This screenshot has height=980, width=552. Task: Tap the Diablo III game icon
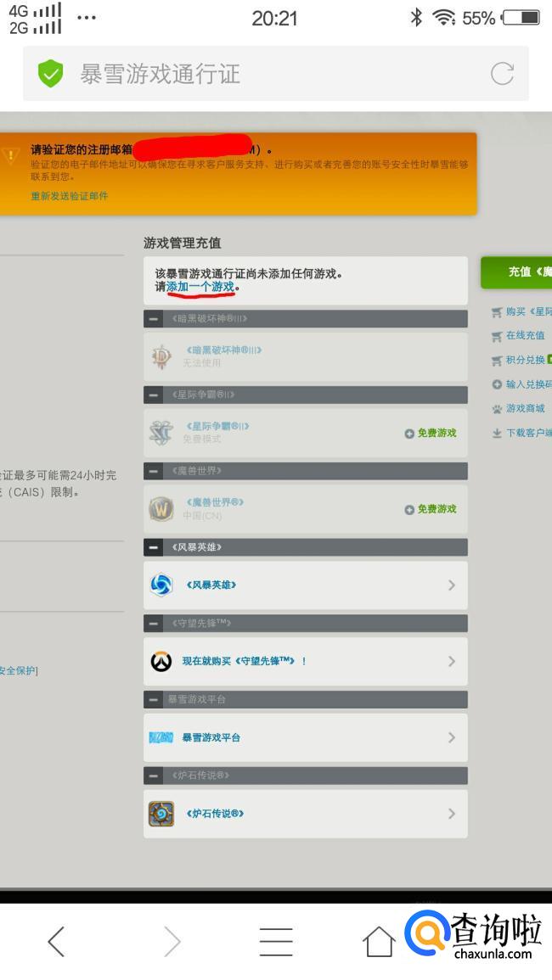[x=161, y=357]
